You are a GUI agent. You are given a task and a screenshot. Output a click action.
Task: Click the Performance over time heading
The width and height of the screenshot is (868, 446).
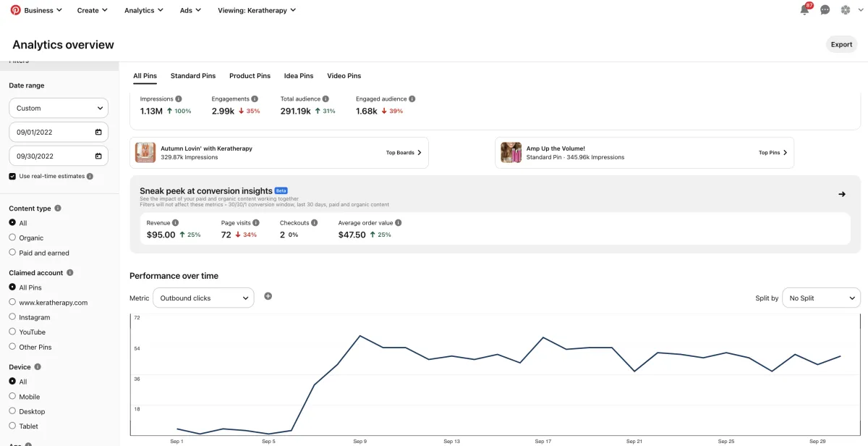click(x=174, y=276)
